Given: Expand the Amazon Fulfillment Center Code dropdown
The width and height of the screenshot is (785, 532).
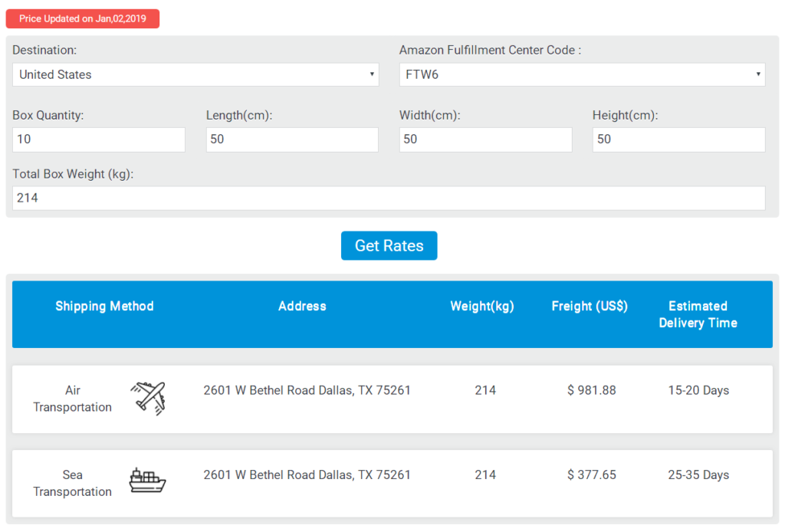Looking at the screenshot, I should coord(582,74).
